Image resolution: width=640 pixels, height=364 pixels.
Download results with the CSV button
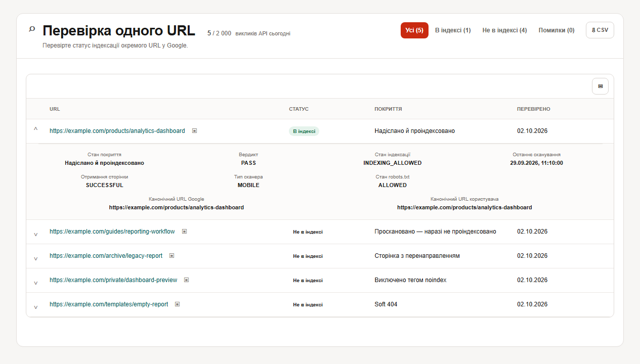(600, 30)
